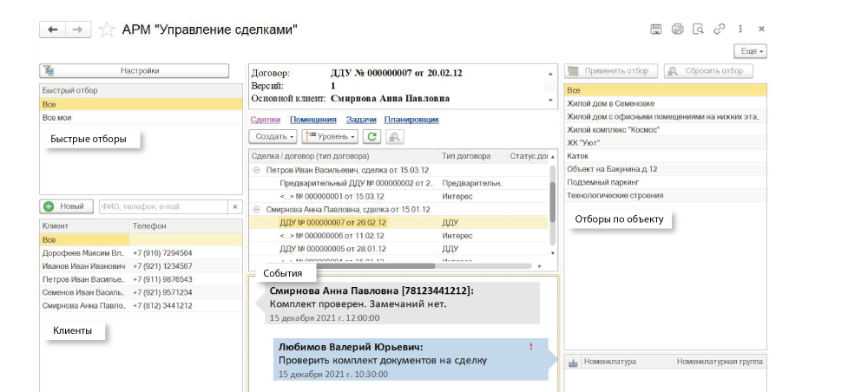The height and width of the screenshot is (392, 868).
Task: Open the Создать dropdown
Action: (273, 136)
